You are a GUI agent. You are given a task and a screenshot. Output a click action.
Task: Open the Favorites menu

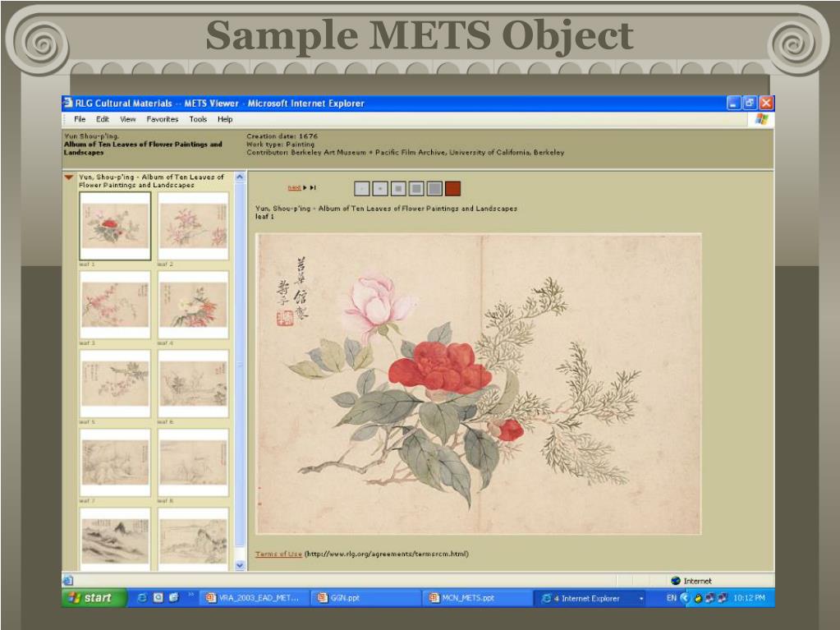pos(163,119)
